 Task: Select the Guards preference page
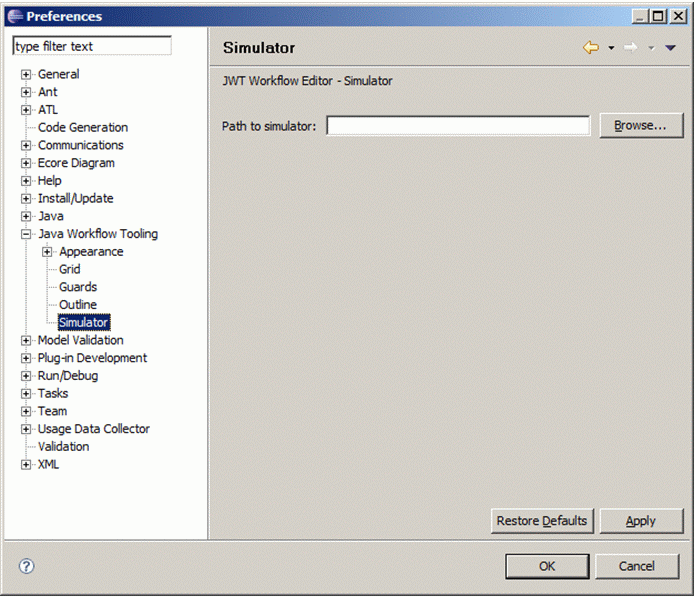coord(78,287)
